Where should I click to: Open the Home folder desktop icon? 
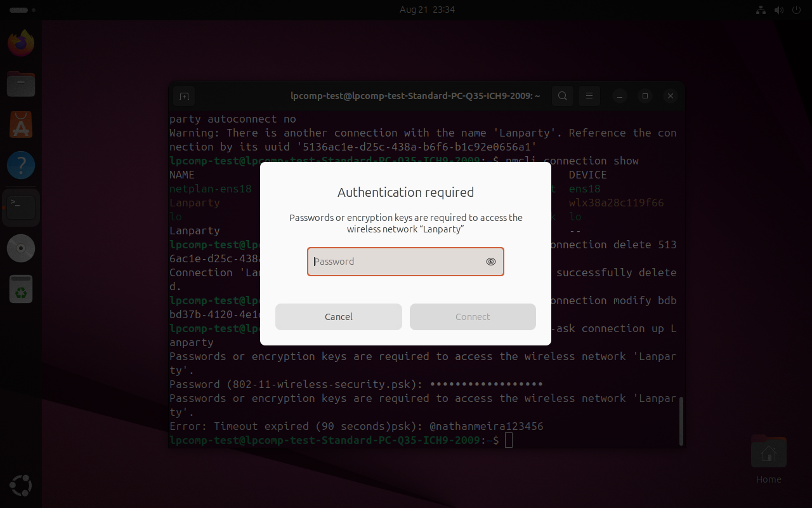pyautogui.click(x=768, y=458)
